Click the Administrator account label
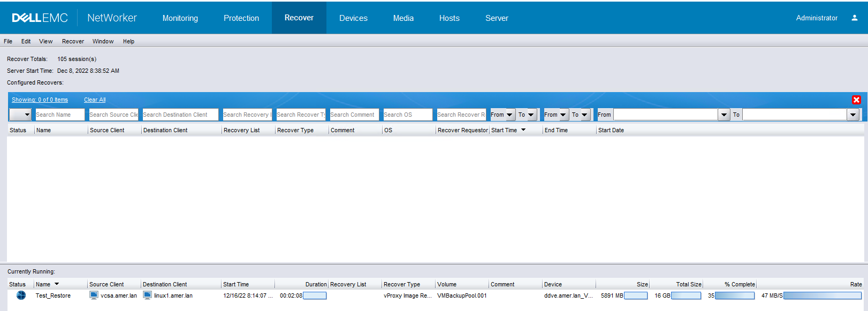868x311 pixels. coord(817,18)
